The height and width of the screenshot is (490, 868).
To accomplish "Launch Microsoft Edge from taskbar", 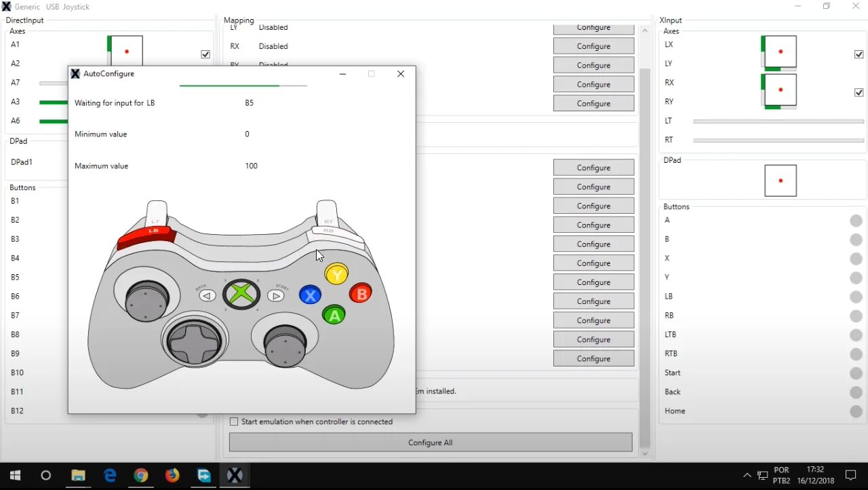I will point(110,475).
